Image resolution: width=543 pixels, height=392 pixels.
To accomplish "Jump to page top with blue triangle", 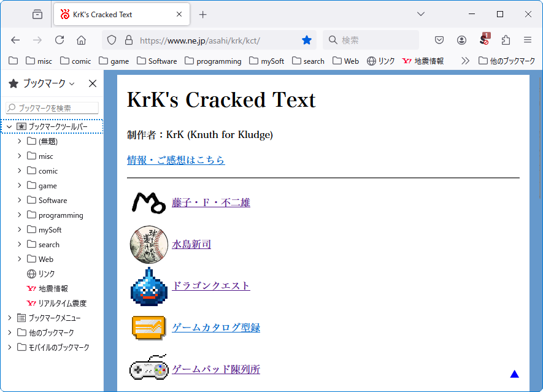I will click(x=515, y=374).
